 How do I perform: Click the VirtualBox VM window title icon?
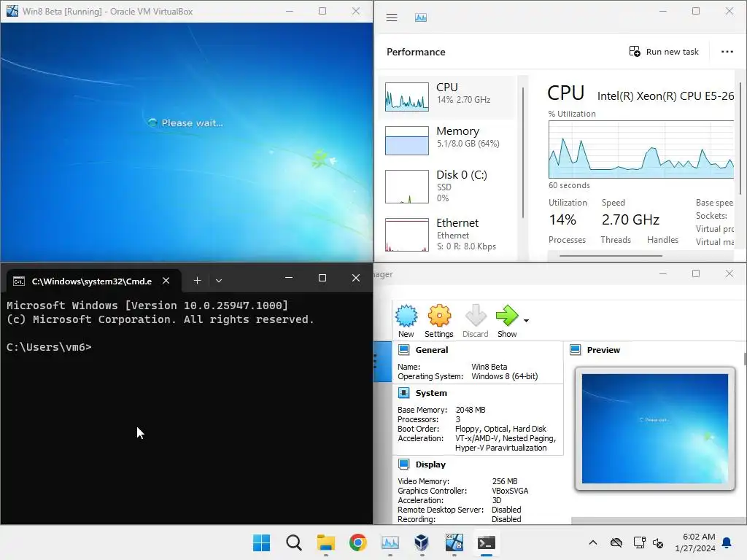[x=12, y=11]
